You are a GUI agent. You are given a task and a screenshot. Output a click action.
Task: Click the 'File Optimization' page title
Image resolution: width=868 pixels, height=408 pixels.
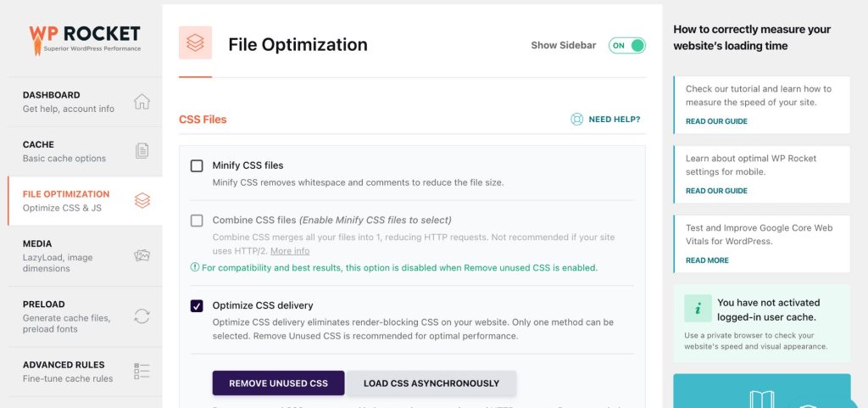pos(298,44)
